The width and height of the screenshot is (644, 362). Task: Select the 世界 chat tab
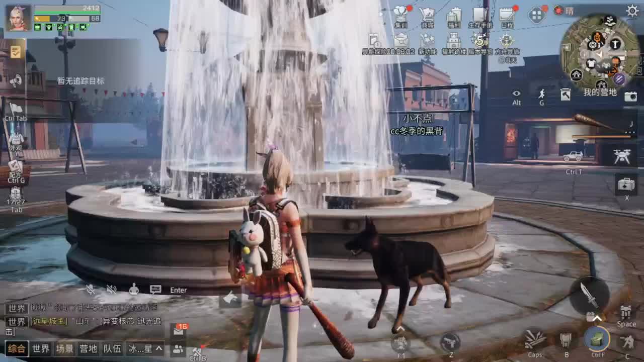point(41,348)
